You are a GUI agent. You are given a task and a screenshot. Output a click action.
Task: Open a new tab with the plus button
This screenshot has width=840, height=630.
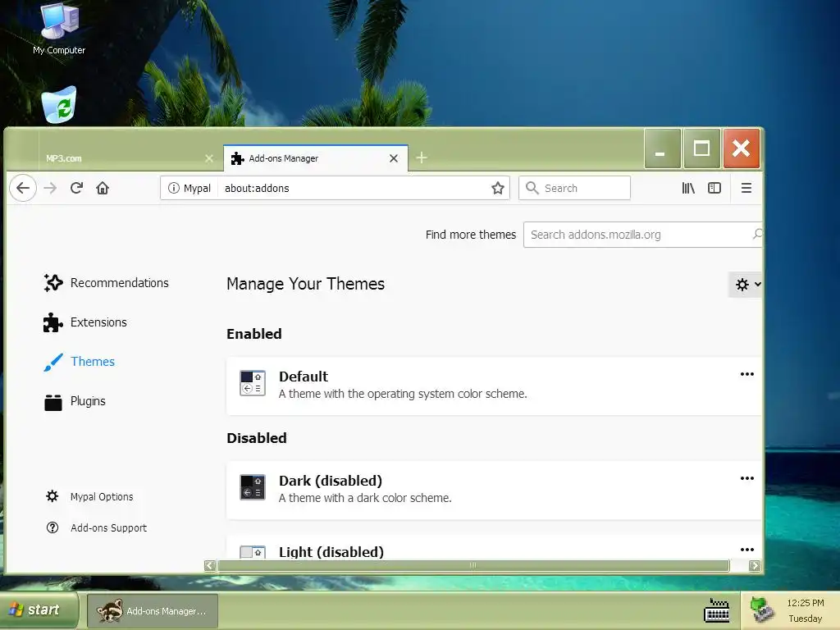point(422,157)
